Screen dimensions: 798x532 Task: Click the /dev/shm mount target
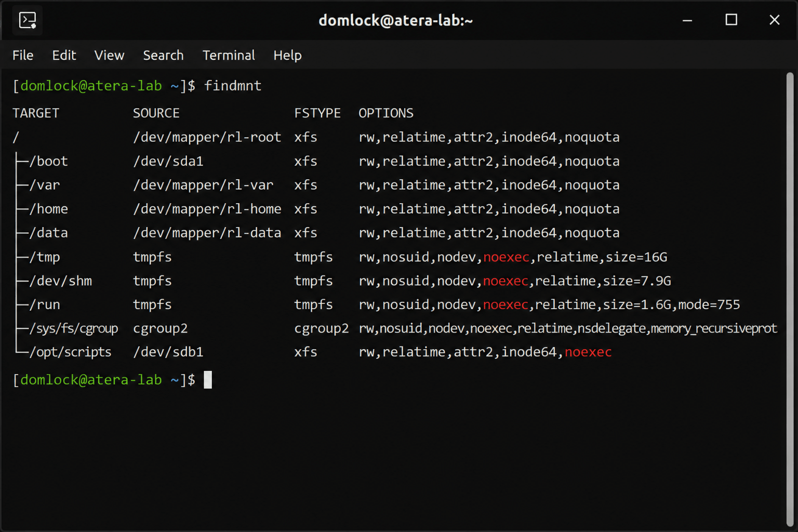click(61, 281)
